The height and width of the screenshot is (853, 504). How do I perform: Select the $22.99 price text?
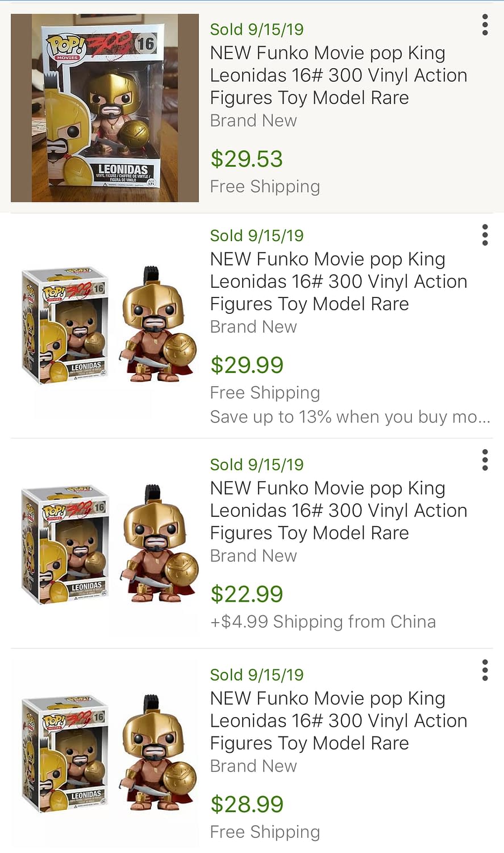click(x=247, y=593)
